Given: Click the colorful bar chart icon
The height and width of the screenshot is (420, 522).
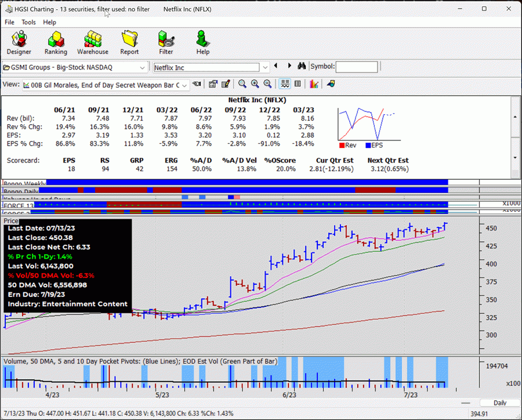Looking at the screenshot, I should click(314, 84).
